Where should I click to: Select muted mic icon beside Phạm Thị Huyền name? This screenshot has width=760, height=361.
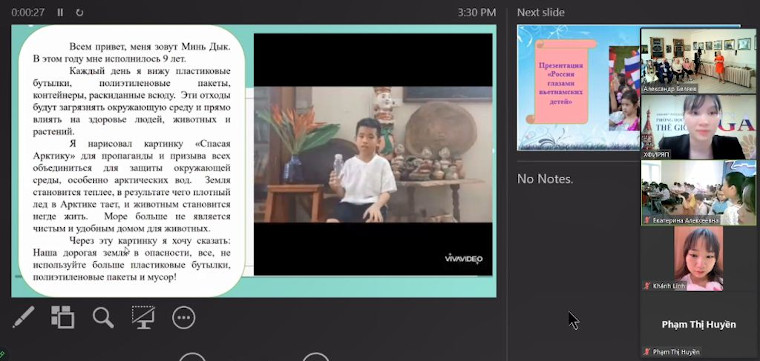click(647, 352)
